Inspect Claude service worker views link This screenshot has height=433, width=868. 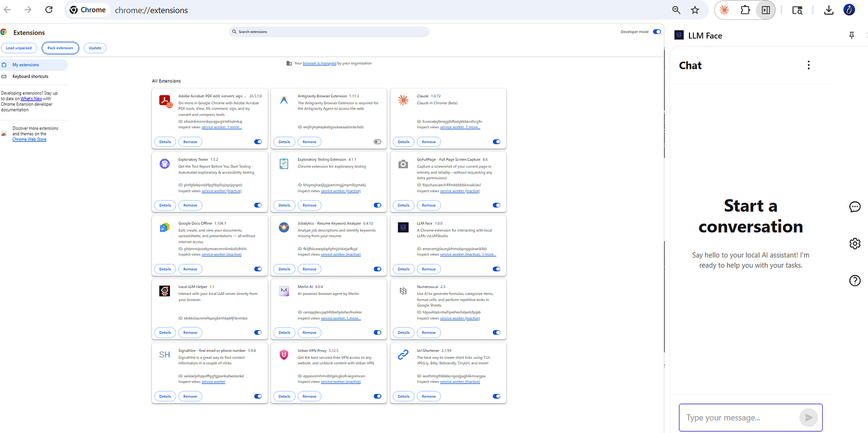(460, 127)
